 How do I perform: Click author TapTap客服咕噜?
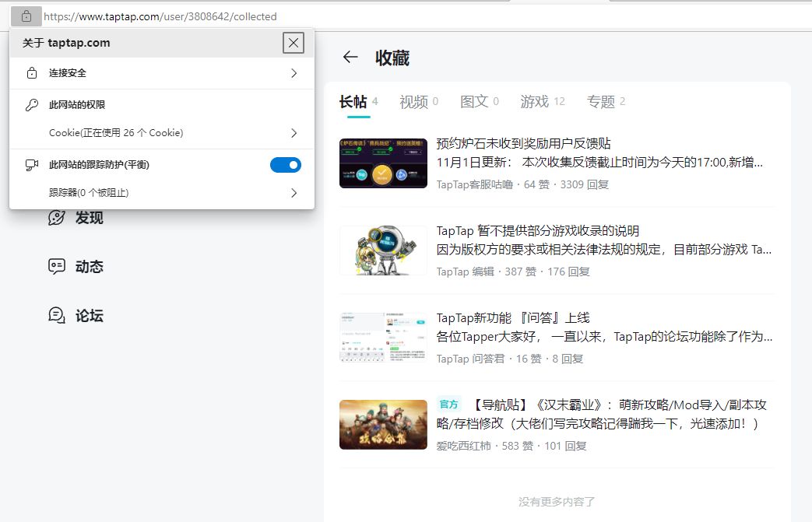474,184
